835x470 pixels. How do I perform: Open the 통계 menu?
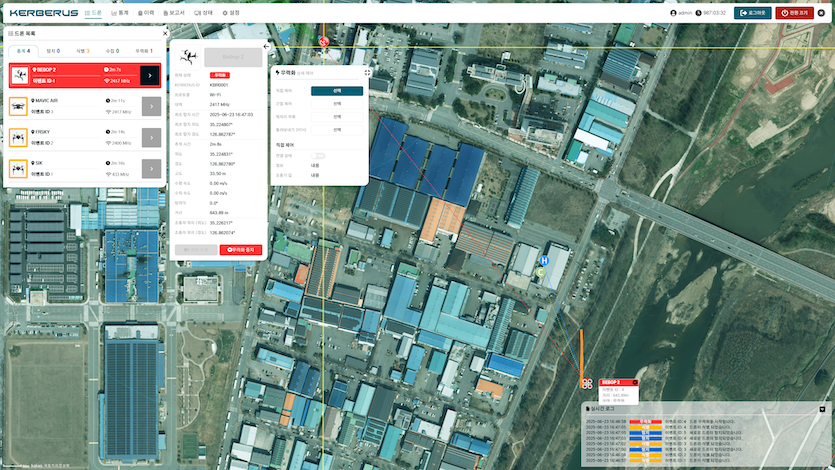tap(121, 13)
